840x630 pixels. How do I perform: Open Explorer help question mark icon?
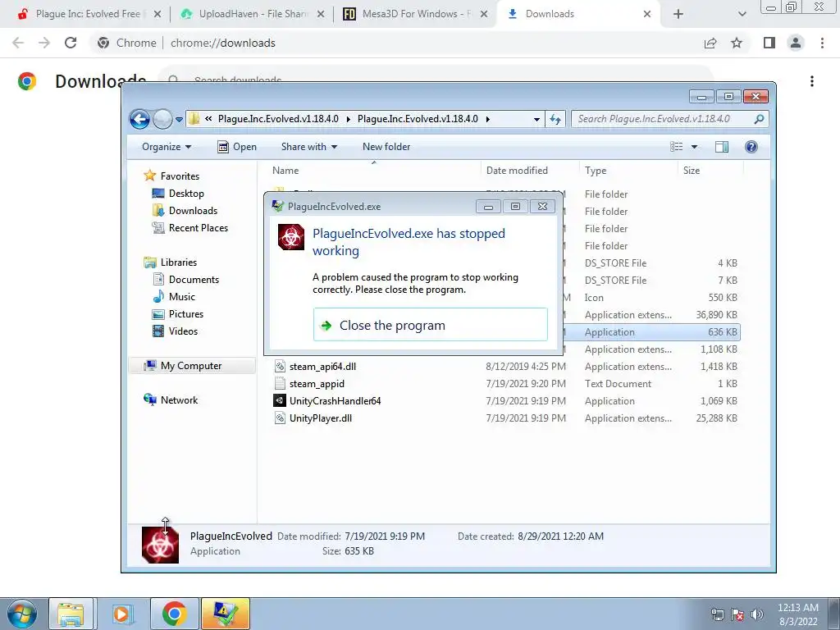click(x=751, y=147)
